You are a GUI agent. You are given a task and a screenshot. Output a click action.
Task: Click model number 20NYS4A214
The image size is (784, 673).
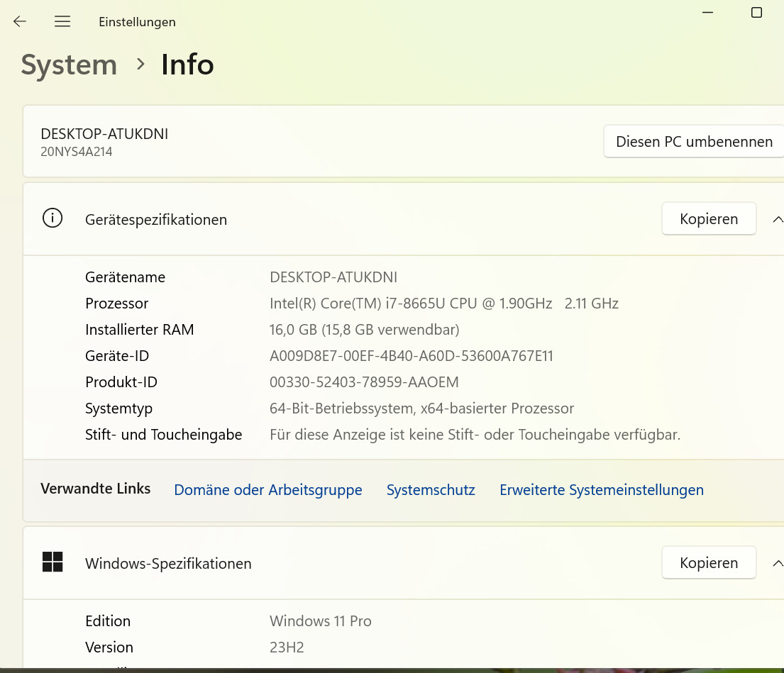click(x=76, y=151)
